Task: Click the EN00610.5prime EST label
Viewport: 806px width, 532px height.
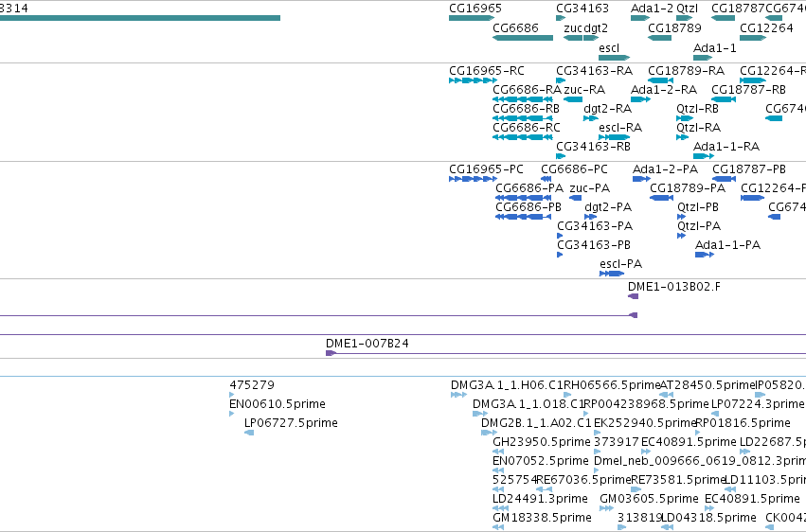Action: point(278,404)
